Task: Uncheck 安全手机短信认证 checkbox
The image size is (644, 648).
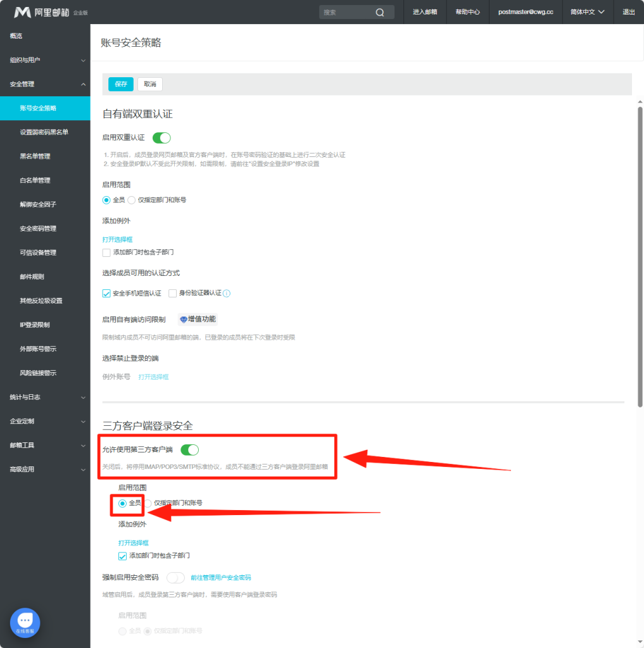Action: coord(106,293)
